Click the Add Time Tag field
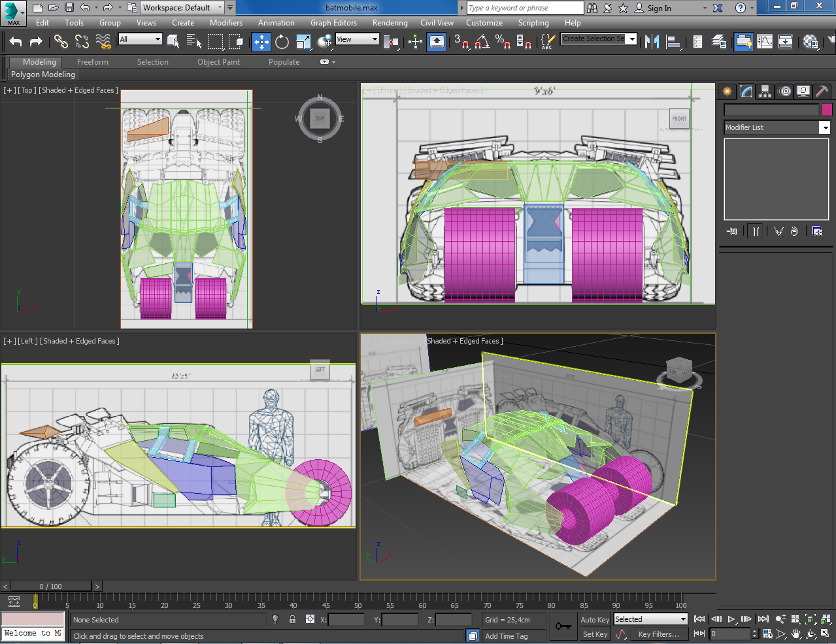The height and width of the screenshot is (644, 836). click(514, 636)
